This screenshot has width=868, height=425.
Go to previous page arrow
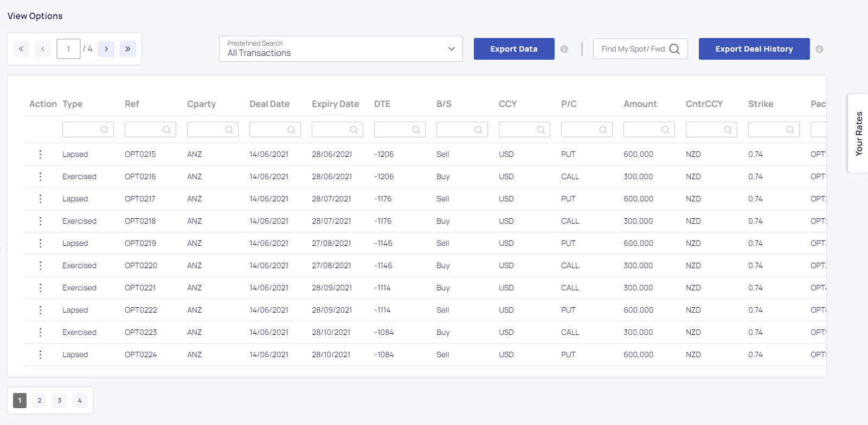43,49
